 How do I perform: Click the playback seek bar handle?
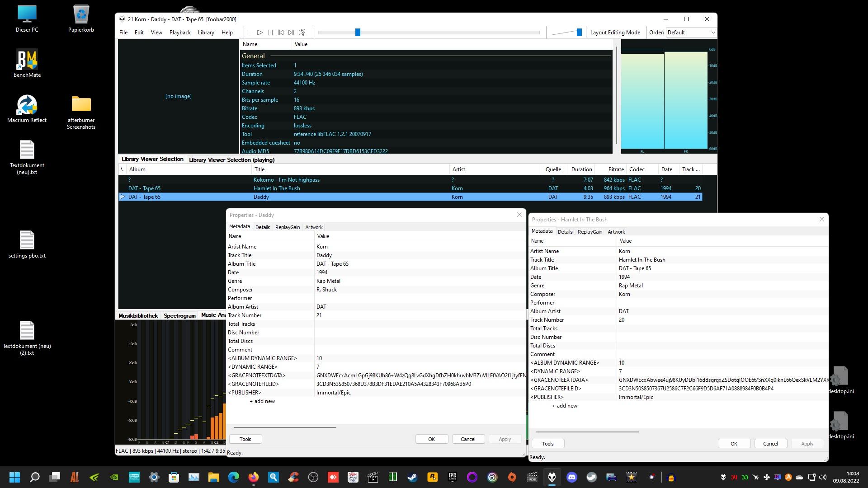[x=358, y=33]
